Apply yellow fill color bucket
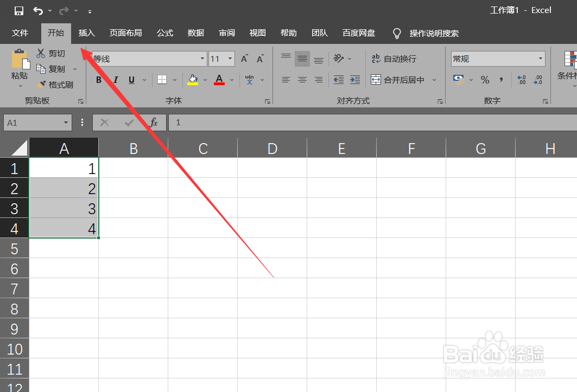 pos(193,80)
